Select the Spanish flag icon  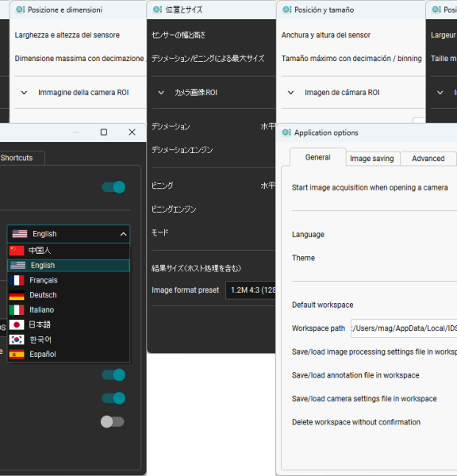[x=17, y=355]
